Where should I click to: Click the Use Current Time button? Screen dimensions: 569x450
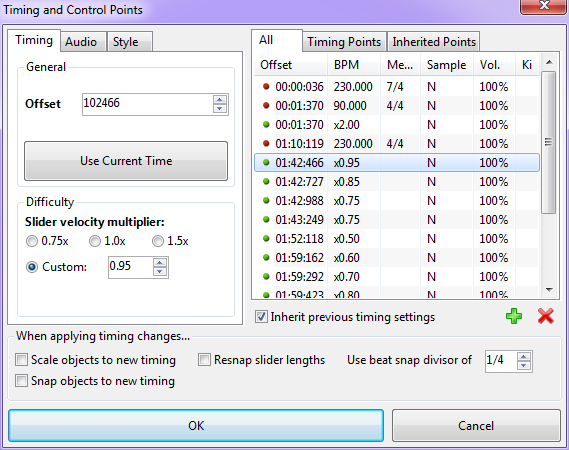click(x=126, y=161)
